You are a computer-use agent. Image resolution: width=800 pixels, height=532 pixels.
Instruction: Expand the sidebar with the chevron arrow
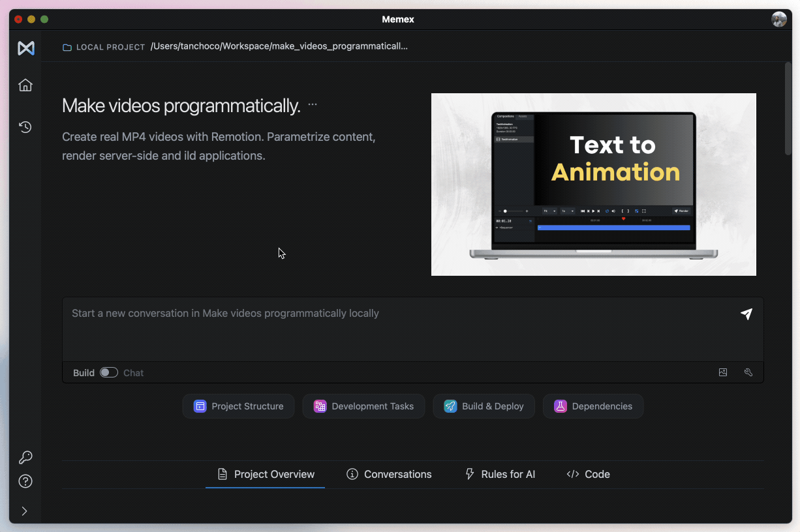(25, 511)
